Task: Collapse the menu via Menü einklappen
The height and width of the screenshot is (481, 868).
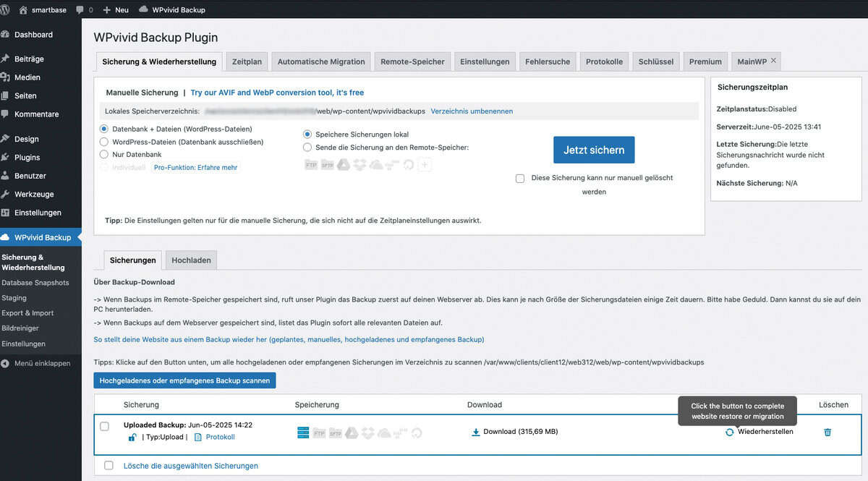Action: point(36,363)
